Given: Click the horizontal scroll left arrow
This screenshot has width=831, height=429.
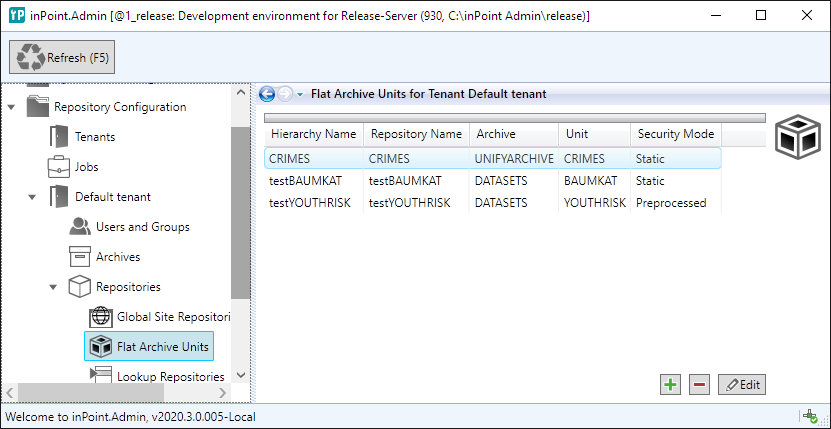Looking at the screenshot, I should [10, 393].
